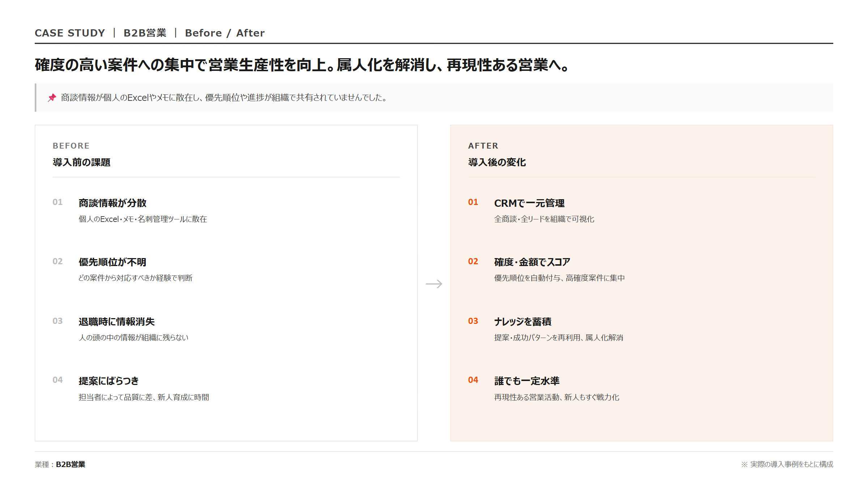Click the red pushpin icon in summary box

pos(52,98)
